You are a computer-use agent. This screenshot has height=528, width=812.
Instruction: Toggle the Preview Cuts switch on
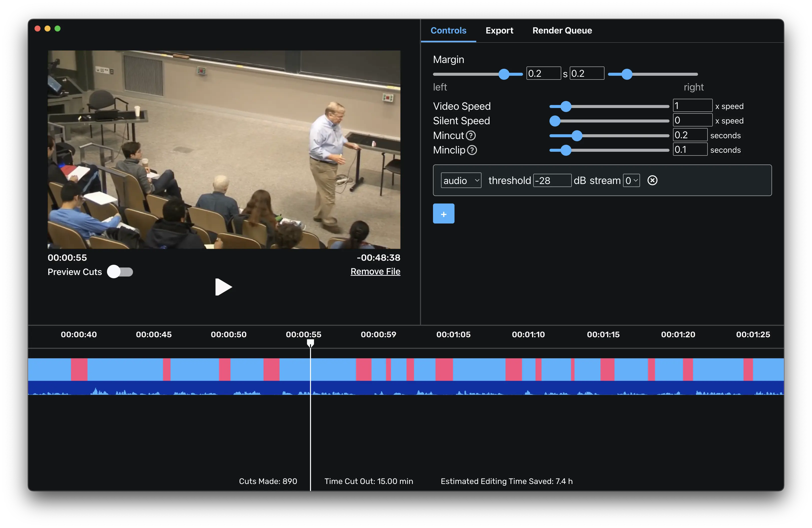coord(120,272)
